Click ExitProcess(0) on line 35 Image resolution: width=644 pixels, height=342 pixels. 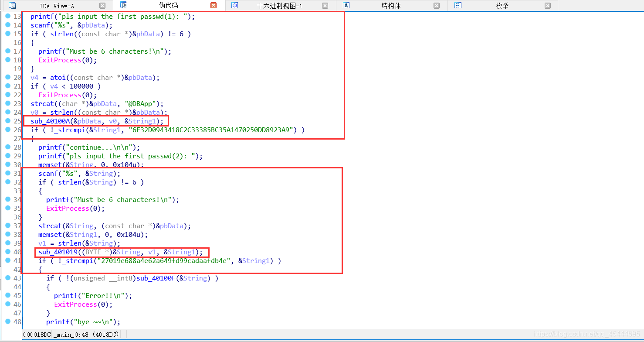coord(75,209)
